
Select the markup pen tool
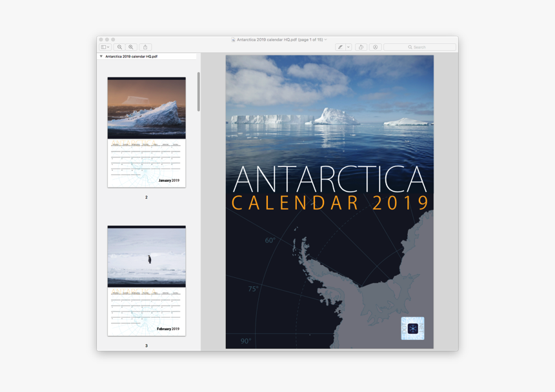[x=340, y=47]
